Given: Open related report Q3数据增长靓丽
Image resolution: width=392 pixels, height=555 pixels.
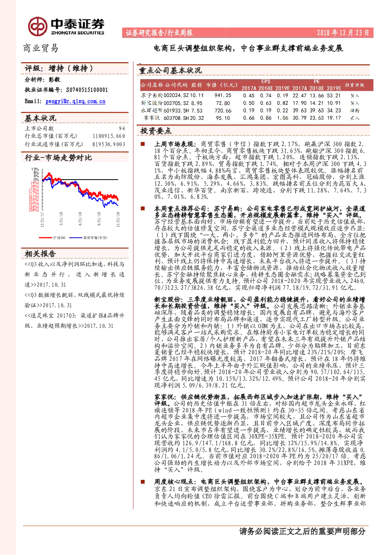Looking at the screenshot, I should (x=74, y=300).
